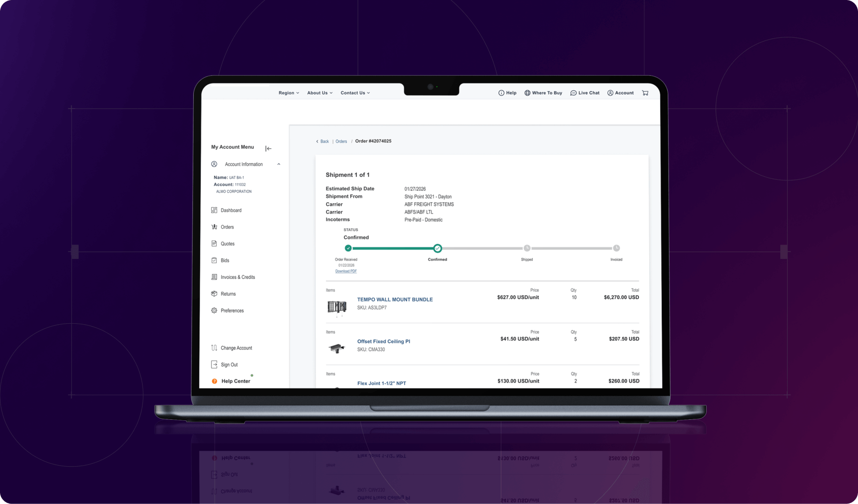The height and width of the screenshot is (504, 858).
Task: Go to Invoices & Credits menu item
Action: point(238,277)
